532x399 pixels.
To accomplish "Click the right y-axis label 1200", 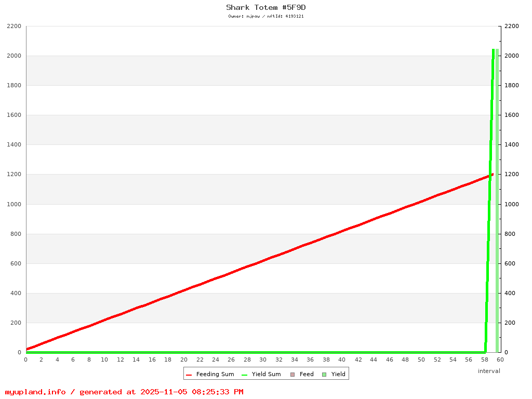I will tap(512, 175).
